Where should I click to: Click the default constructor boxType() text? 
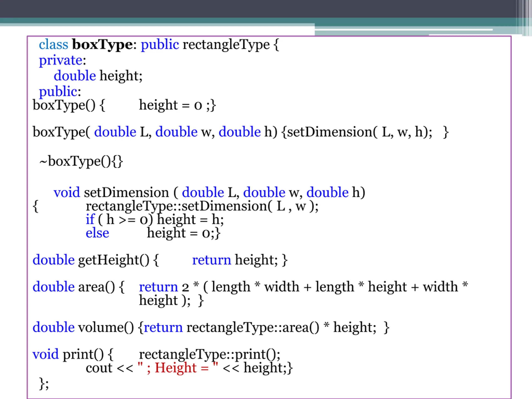click(64, 105)
